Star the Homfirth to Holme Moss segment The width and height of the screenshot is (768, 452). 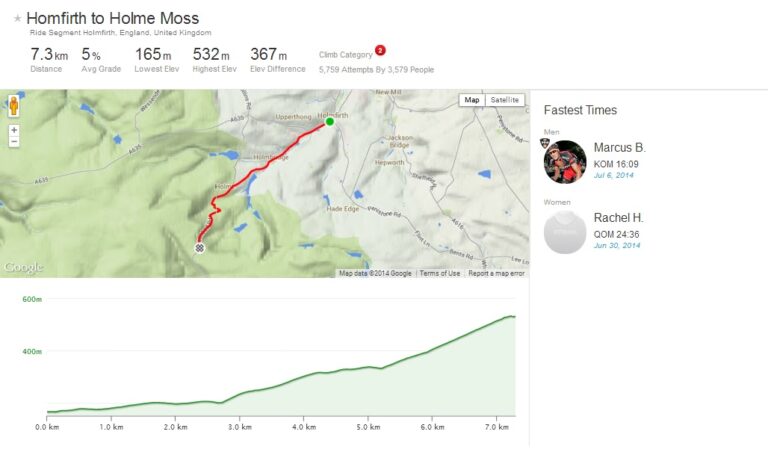click(x=17, y=19)
